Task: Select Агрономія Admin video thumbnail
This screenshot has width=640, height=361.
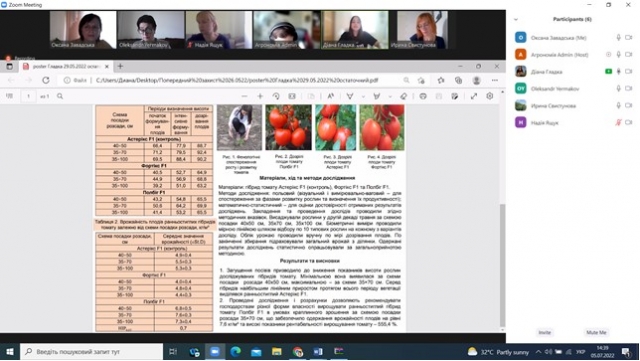Action: pos(287,30)
